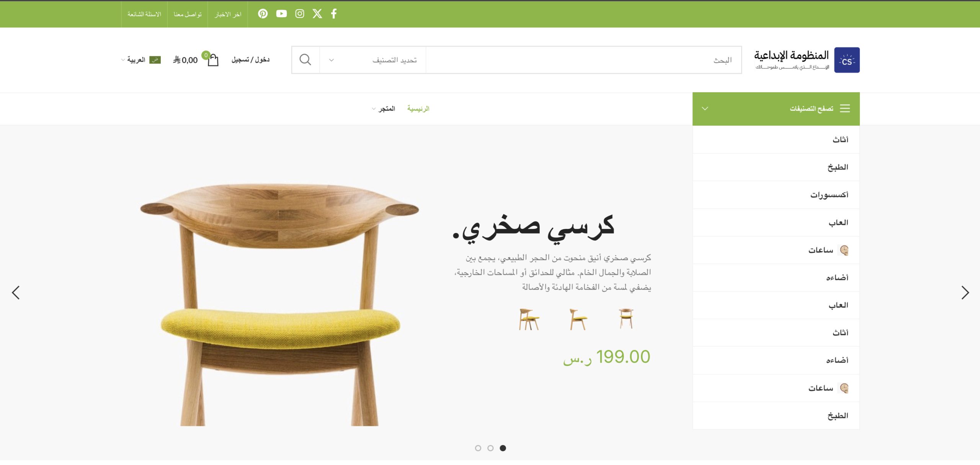Open the YouTube social icon
Screen dimensions: 980x465
point(281,14)
